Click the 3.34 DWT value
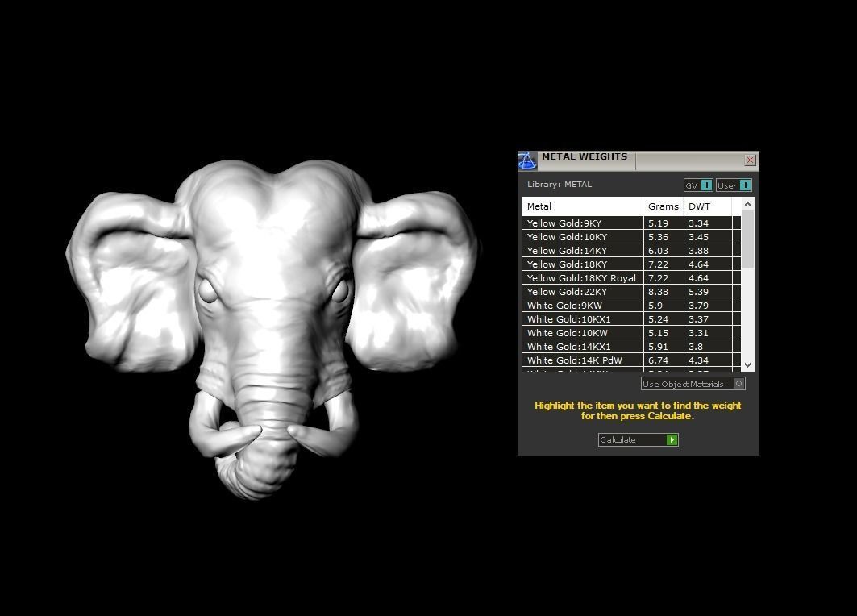Image resolution: width=857 pixels, height=616 pixels. [698, 223]
